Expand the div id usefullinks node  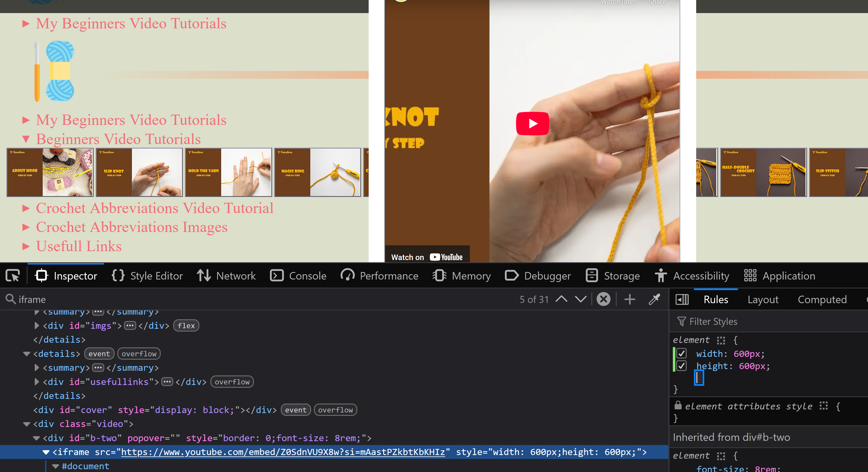(x=36, y=382)
